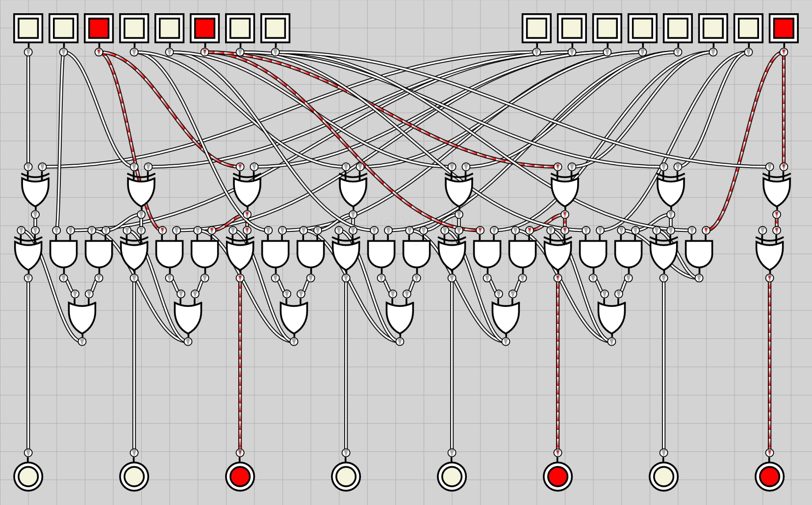The image size is (812, 505).
Task: Turn off the red sixth input in left group
Action: [204, 28]
